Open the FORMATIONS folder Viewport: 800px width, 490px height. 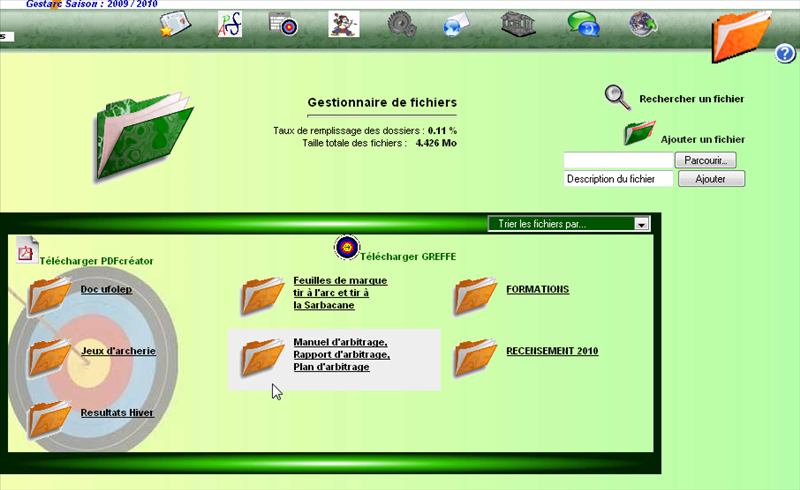pos(537,289)
